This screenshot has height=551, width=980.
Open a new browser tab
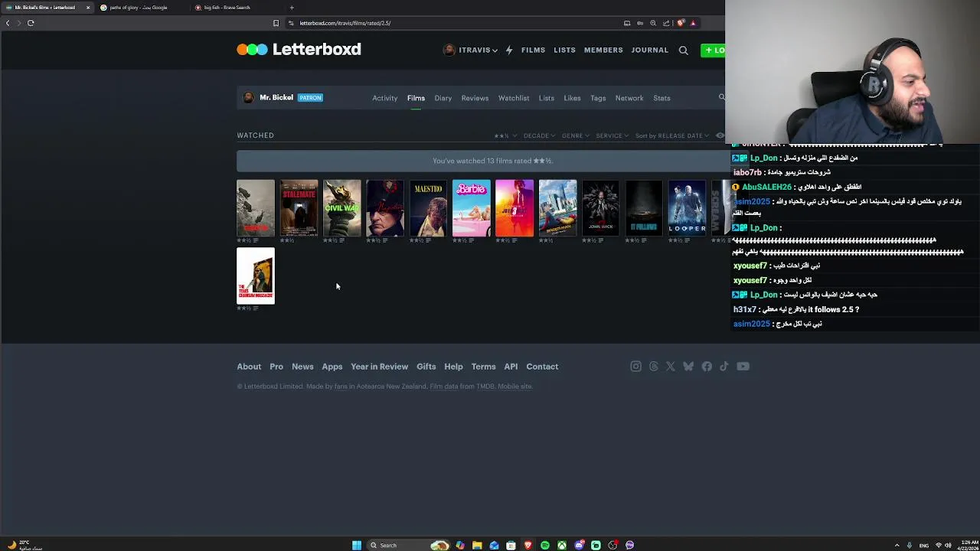pyautogui.click(x=292, y=8)
